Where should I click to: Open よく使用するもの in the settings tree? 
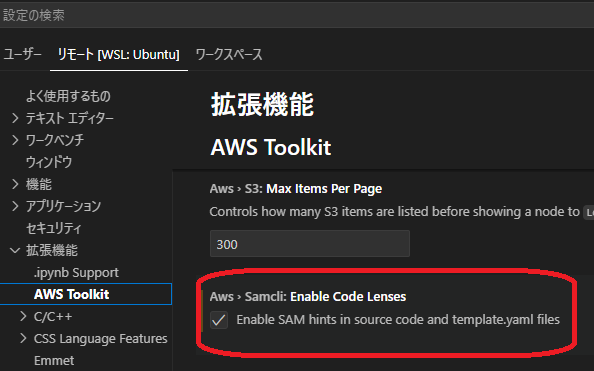pyautogui.click(x=68, y=96)
